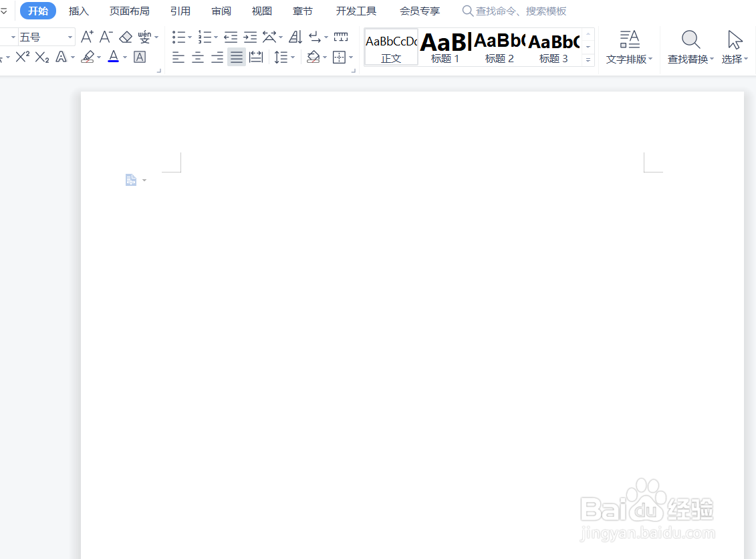
Task: Open the paragraph group dialog launcher
Action: (x=354, y=71)
